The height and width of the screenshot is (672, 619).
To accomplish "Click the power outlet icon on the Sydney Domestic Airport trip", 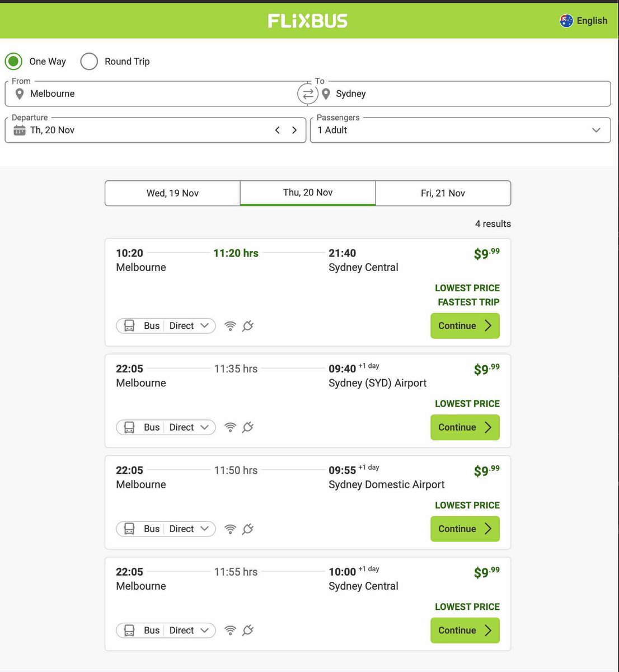I will 248,528.
